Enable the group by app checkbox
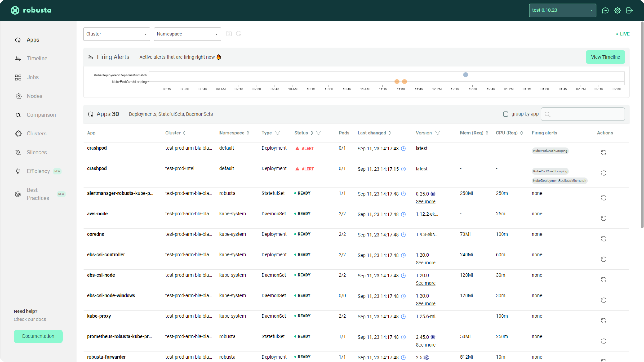 click(x=506, y=114)
